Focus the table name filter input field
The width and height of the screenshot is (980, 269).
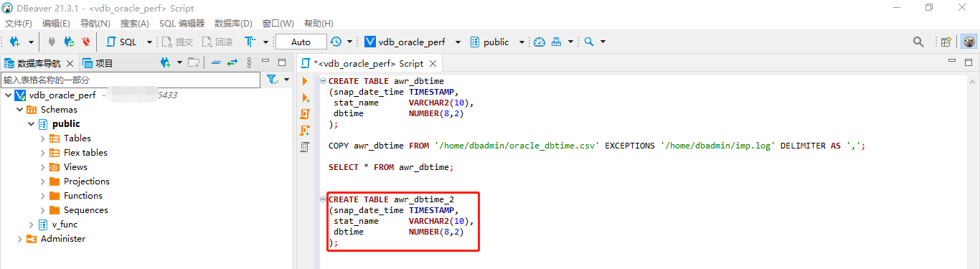tap(131, 80)
